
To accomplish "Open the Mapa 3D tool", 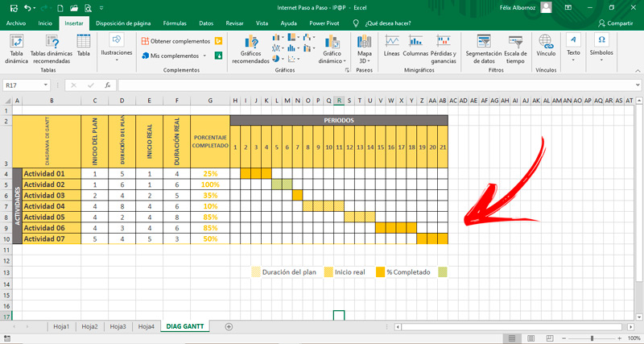I will [x=365, y=49].
